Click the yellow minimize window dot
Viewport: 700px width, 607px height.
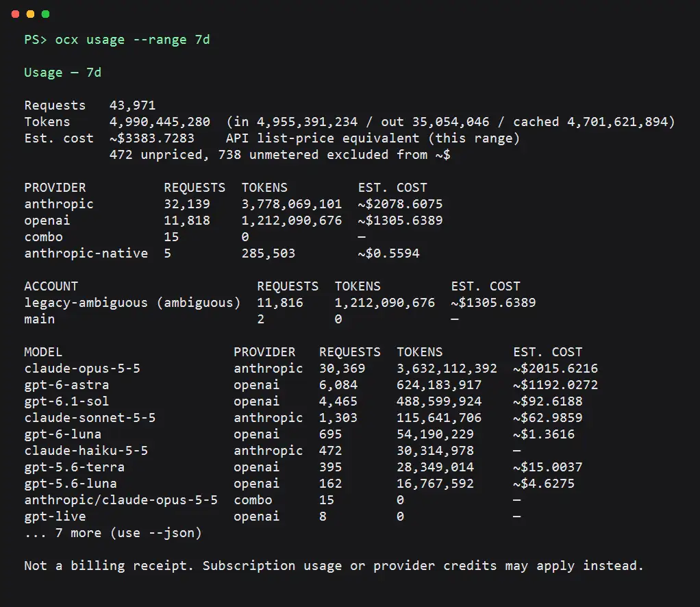click(30, 14)
